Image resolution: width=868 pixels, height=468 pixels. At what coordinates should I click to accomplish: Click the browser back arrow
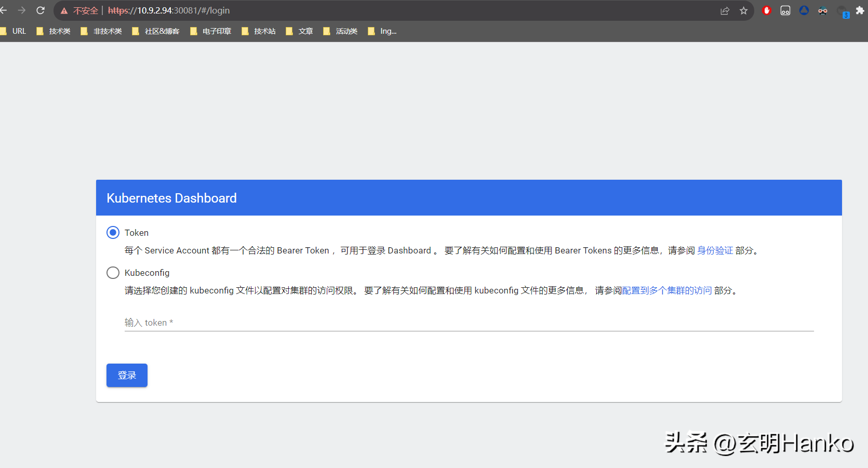tap(4, 10)
